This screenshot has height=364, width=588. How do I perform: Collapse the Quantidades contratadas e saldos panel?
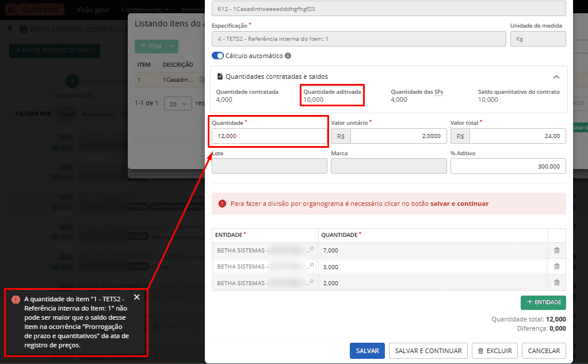click(556, 76)
